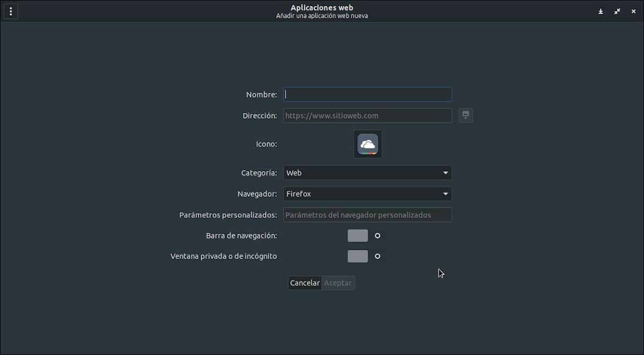The height and width of the screenshot is (355, 644).
Task: Open the Categoría dropdown showing Web
Action: [367, 173]
